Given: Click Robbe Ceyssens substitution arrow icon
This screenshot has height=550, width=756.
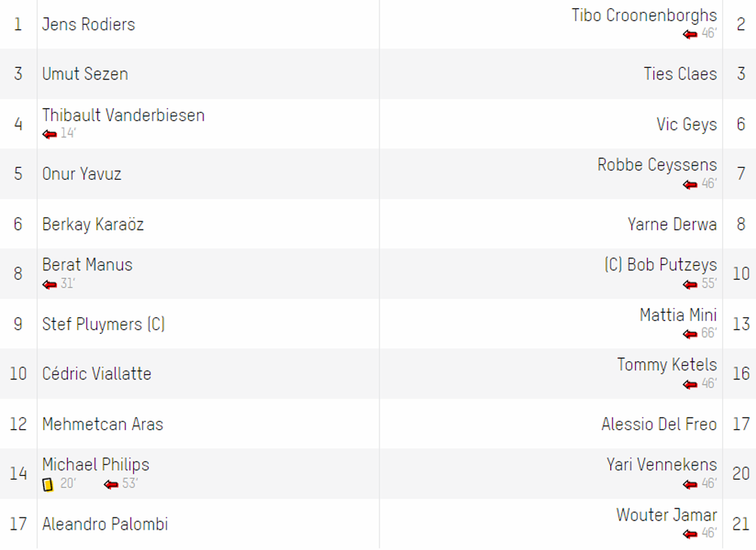Looking at the screenshot, I should pos(690,184).
